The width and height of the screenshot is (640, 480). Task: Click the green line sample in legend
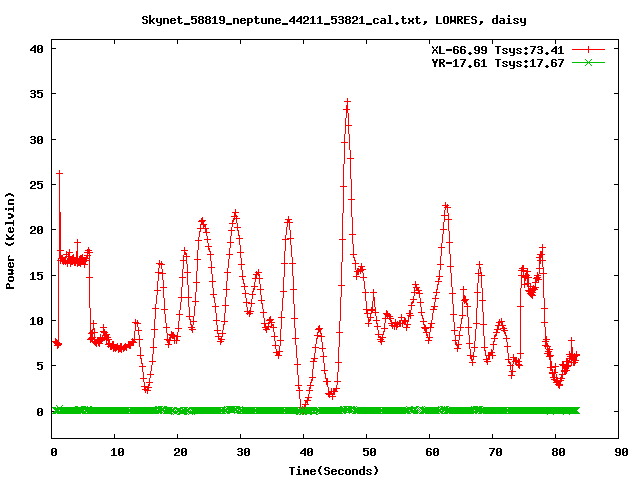tap(588, 62)
